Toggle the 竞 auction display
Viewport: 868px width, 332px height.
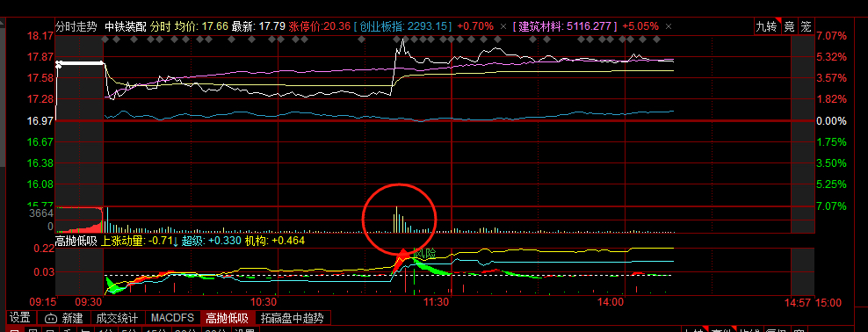point(789,26)
